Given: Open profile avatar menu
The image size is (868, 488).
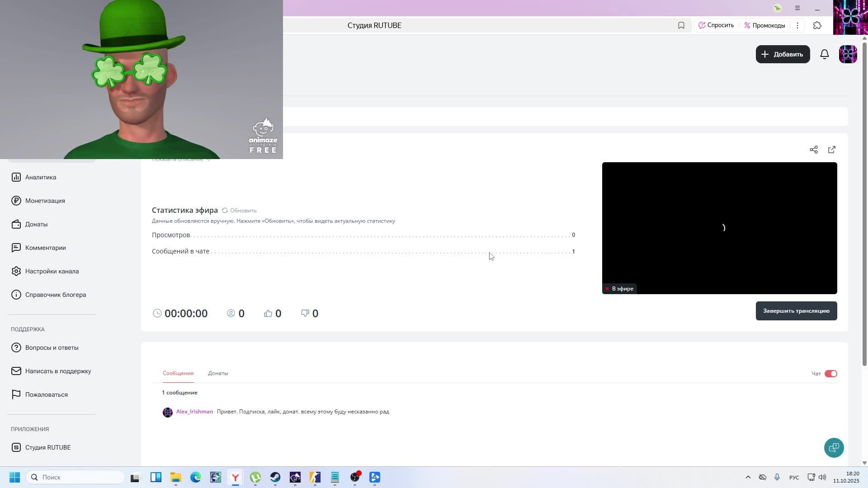Looking at the screenshot, I should (848, 54).
